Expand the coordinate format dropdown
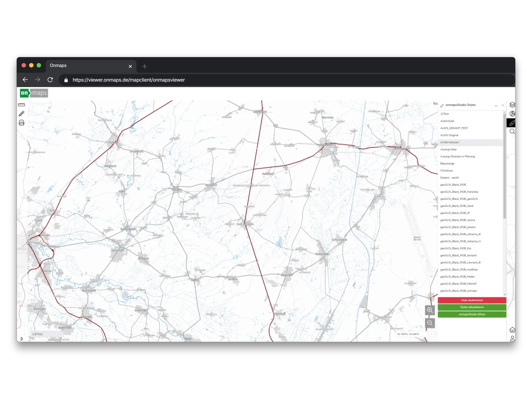The image size is (532, 399). tap(432, 334)
